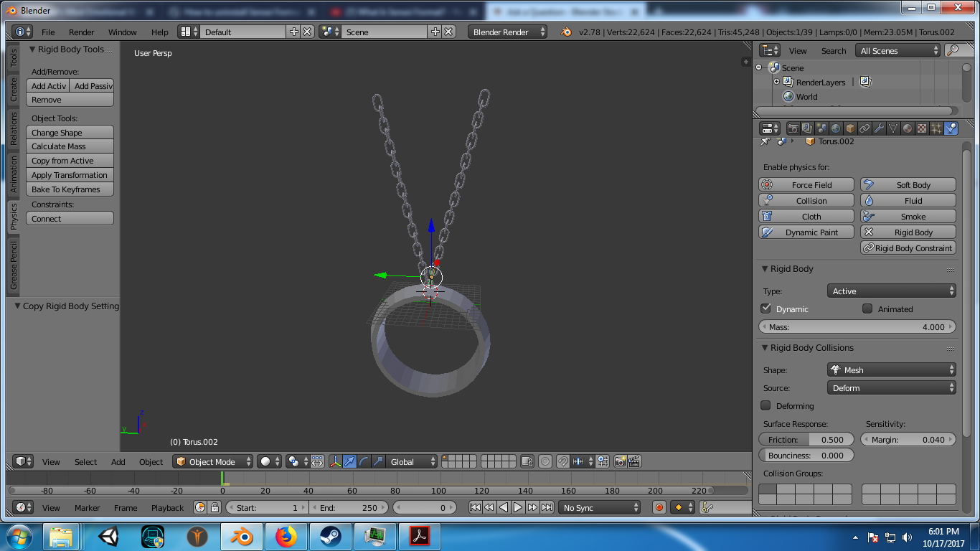The image size is (980, 551).
Task: Open the rigid body Type Active dropdown
Action: click(892, 291)
